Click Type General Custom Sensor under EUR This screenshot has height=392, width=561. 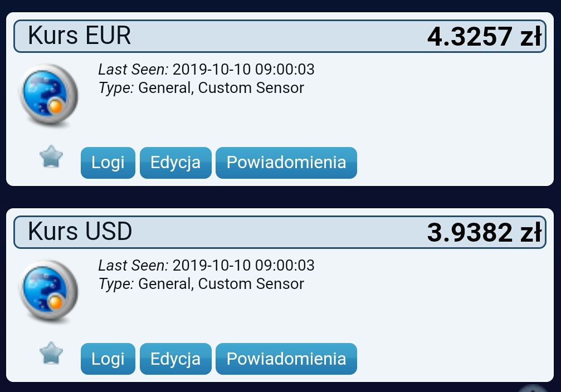[x=202, y=88]
